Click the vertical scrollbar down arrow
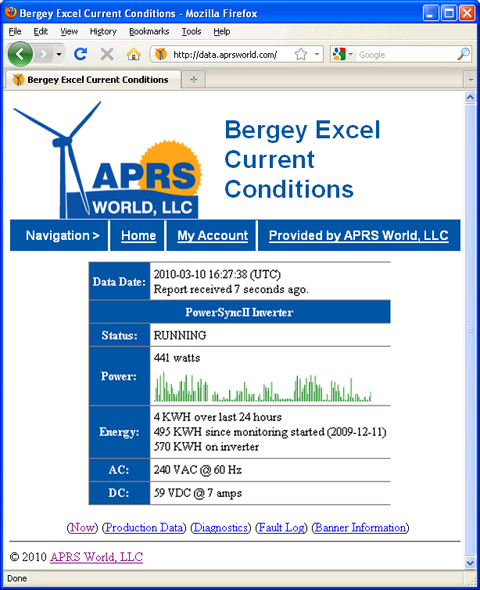The width and height of the screenshot is (480, 590). (x=470, y=563)
